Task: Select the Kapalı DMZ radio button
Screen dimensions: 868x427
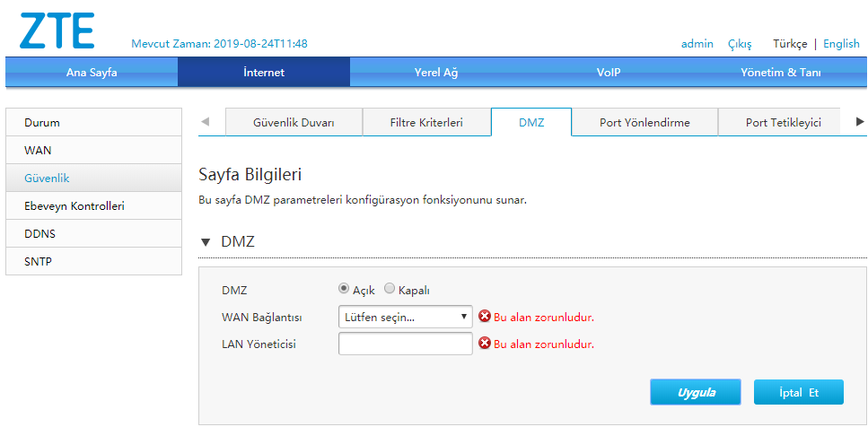Action: coord(390,289)
